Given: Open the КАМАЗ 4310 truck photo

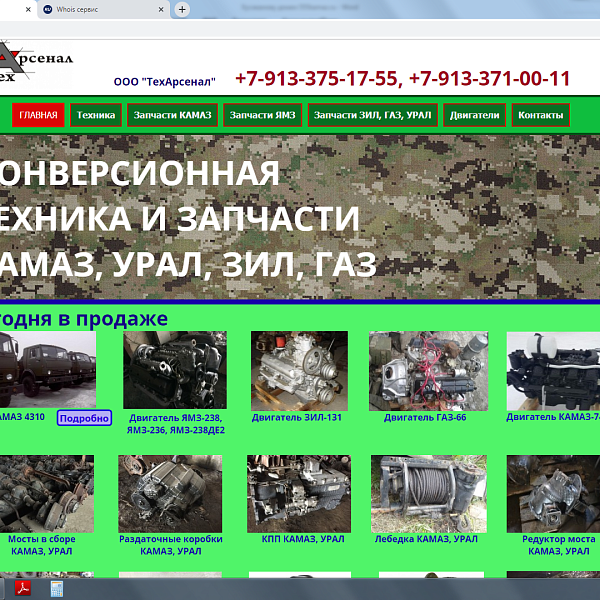Looking at the screenshot, I should coord(48,370).
